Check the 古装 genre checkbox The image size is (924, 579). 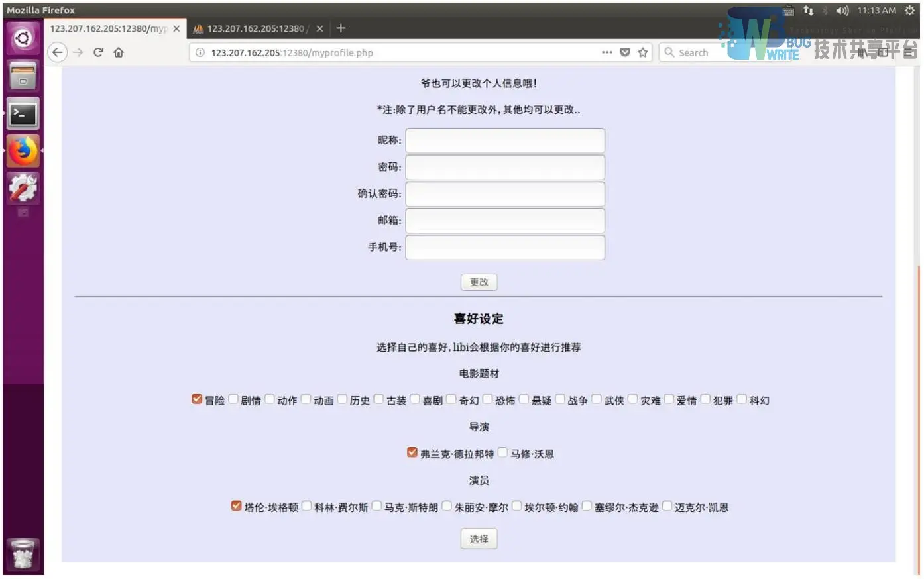(x=378, y=399)
